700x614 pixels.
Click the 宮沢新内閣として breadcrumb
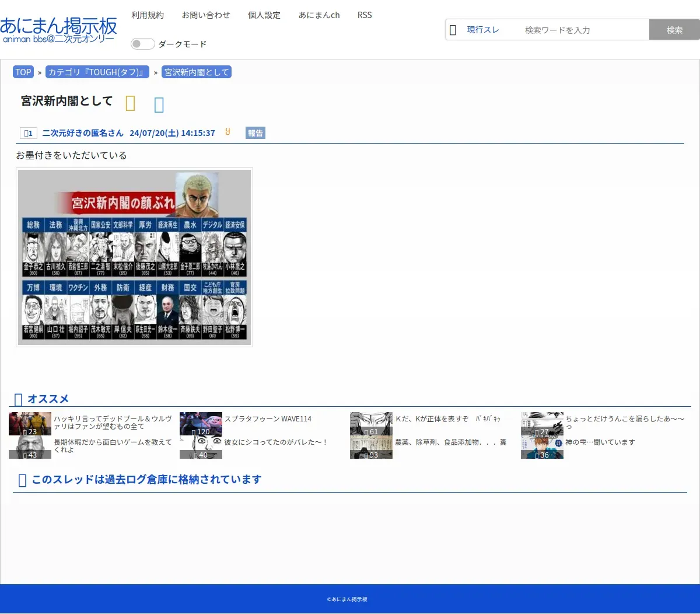(x=197, y=72)
